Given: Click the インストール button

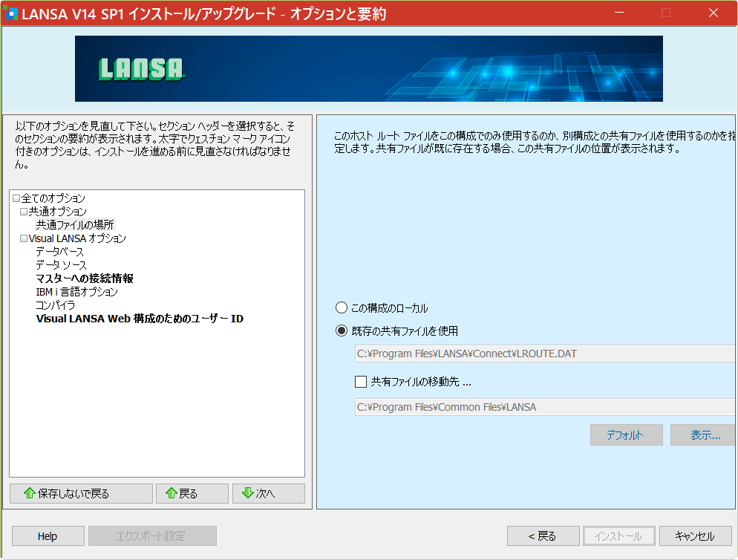Looking at the screenshot, I should [619, 536].
